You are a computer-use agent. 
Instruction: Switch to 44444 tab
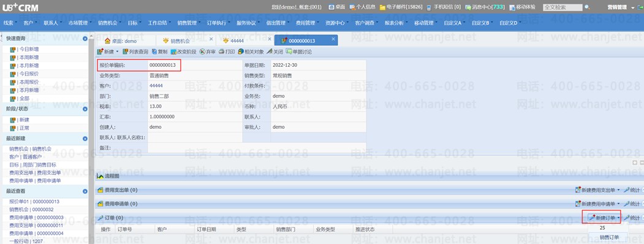coord(237,40)
